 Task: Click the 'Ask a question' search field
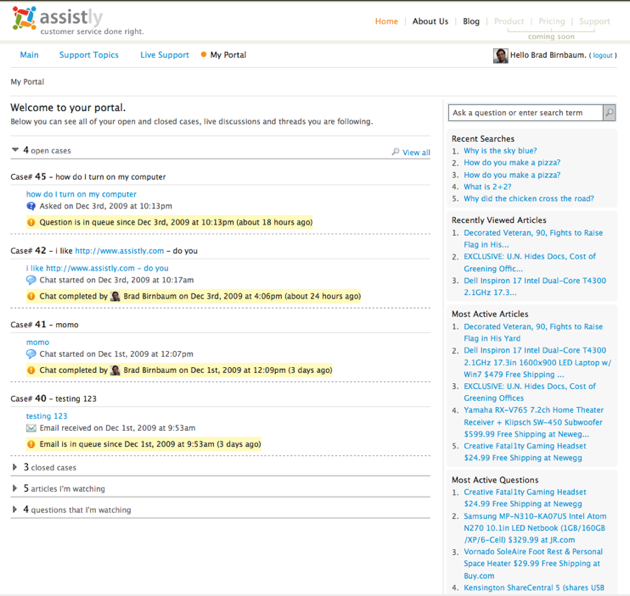525,113
